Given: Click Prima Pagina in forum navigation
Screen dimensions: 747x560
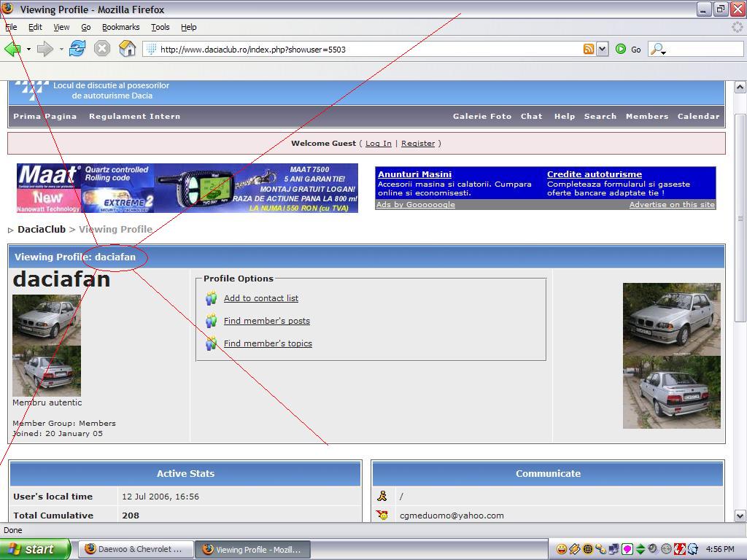Looking at the screenshot, I should (44, 116).
